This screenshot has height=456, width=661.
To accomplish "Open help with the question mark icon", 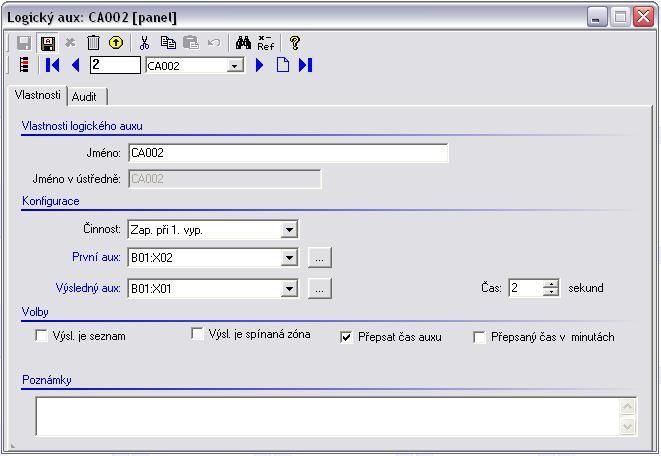I will coord(295,43).
